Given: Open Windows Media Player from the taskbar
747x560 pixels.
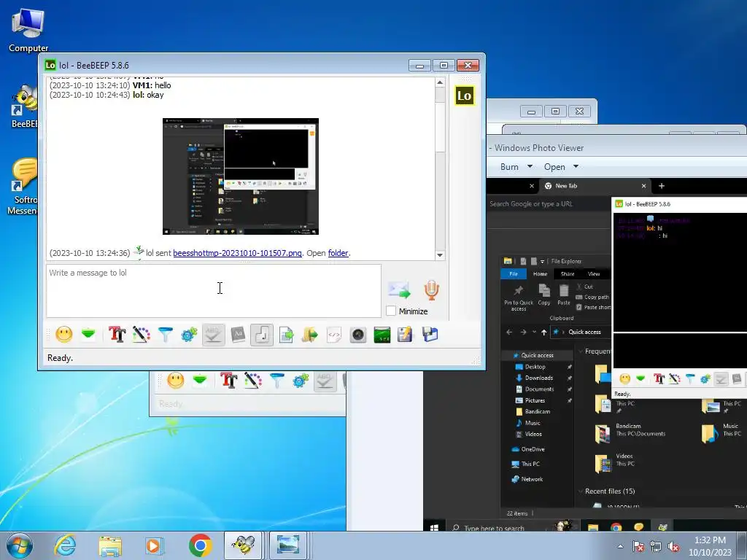Looking at the screenshot, I should coord(155,545).
